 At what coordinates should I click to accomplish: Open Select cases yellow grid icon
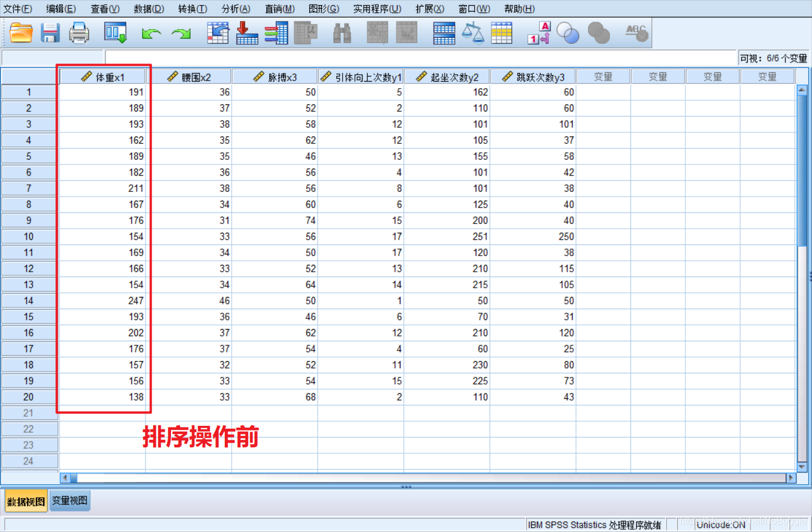(501, 33)
